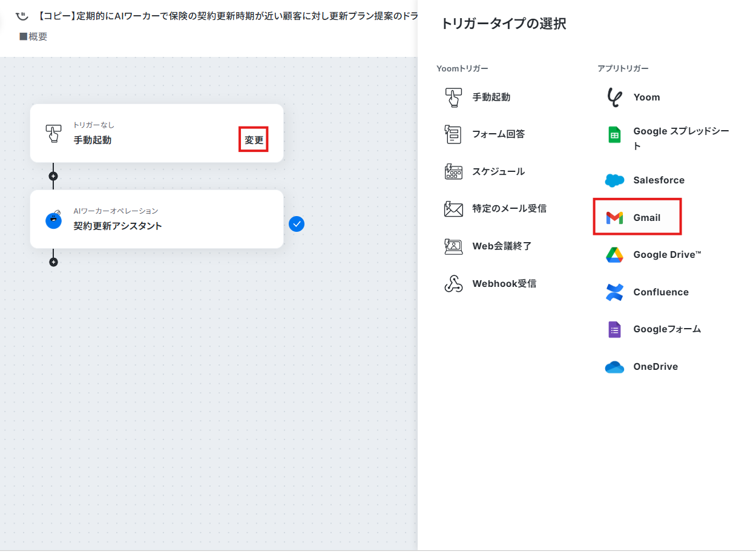Select the Confluence trigger label
Screen dimensions: 756x552
pos(660,292)
